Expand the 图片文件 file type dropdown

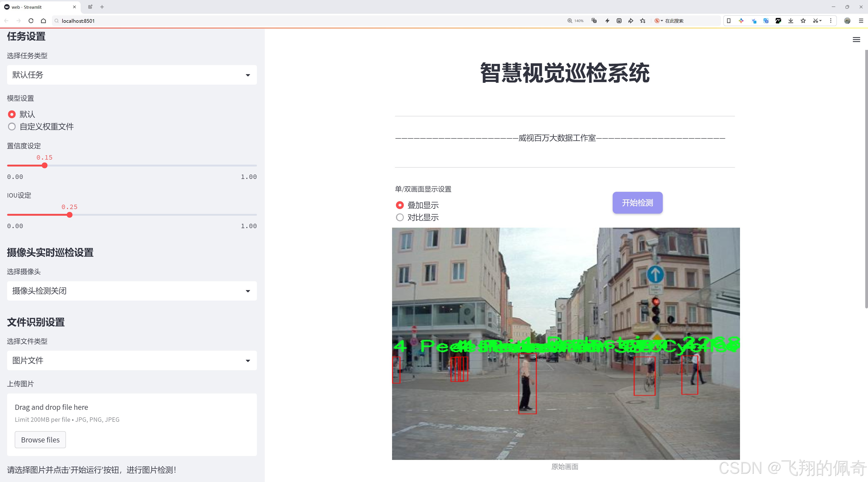(132, 361)
